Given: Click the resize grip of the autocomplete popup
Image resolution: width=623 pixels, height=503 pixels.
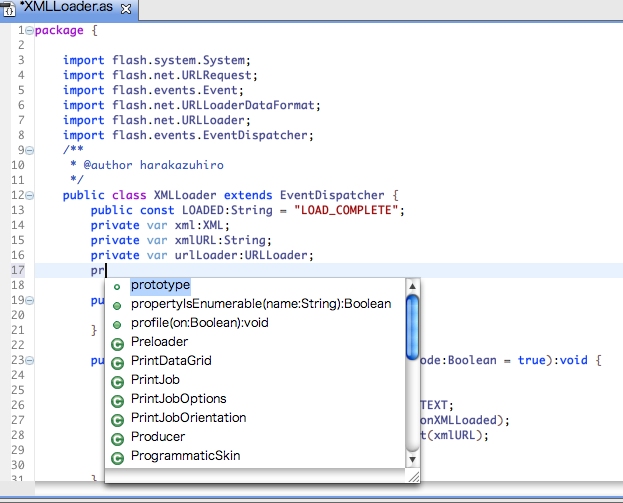Looking at the screenshot, I should 414,476.
